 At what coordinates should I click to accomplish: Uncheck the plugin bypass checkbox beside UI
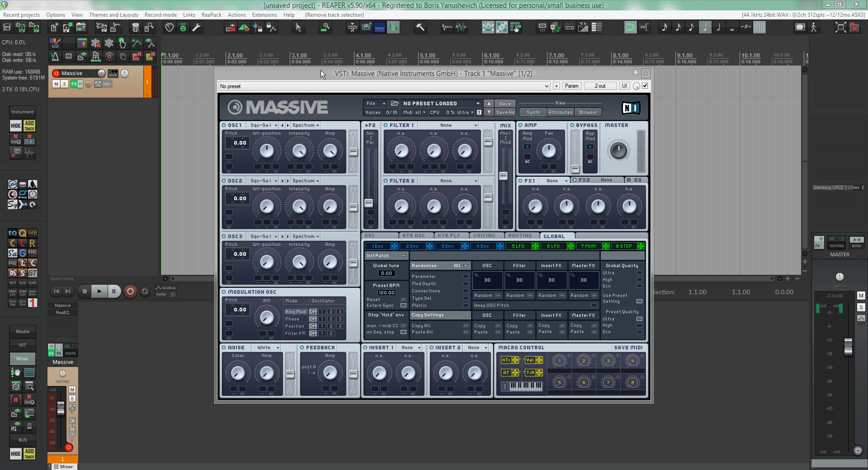point(645,86)
